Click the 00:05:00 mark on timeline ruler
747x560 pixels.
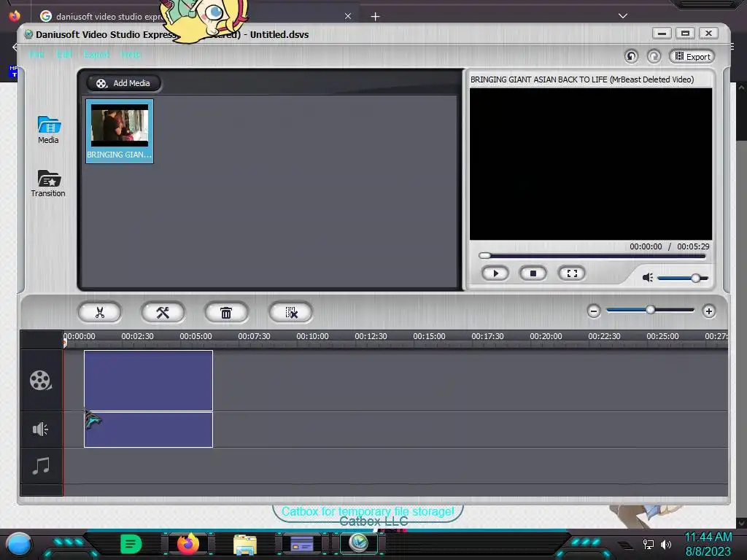(x=196, y=336)
